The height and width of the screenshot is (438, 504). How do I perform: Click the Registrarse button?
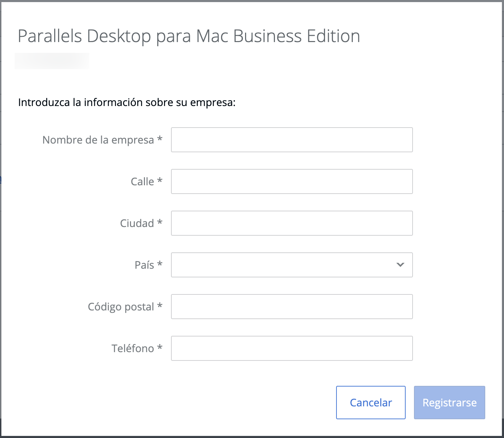449,403
